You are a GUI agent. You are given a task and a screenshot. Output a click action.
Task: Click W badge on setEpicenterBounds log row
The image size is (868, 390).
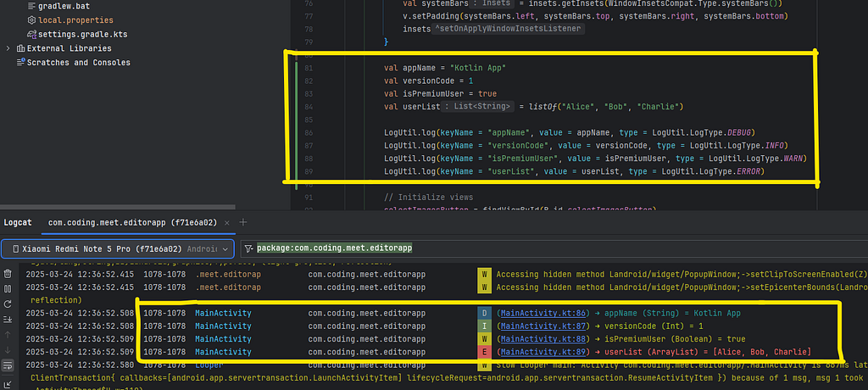[484, 287]
